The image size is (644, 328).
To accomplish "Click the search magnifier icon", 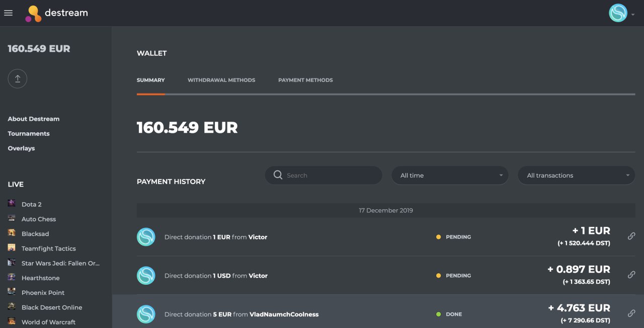I will point(278,175).
